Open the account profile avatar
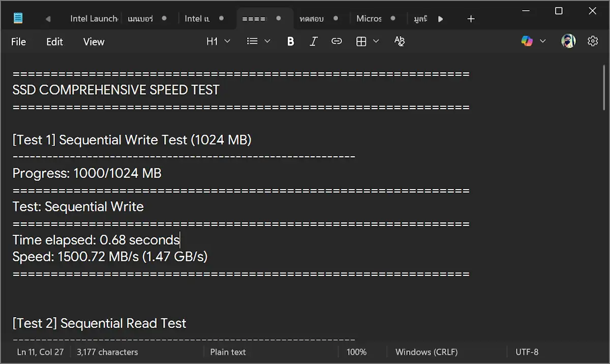 pyautogui.click(x=568, y=41)
